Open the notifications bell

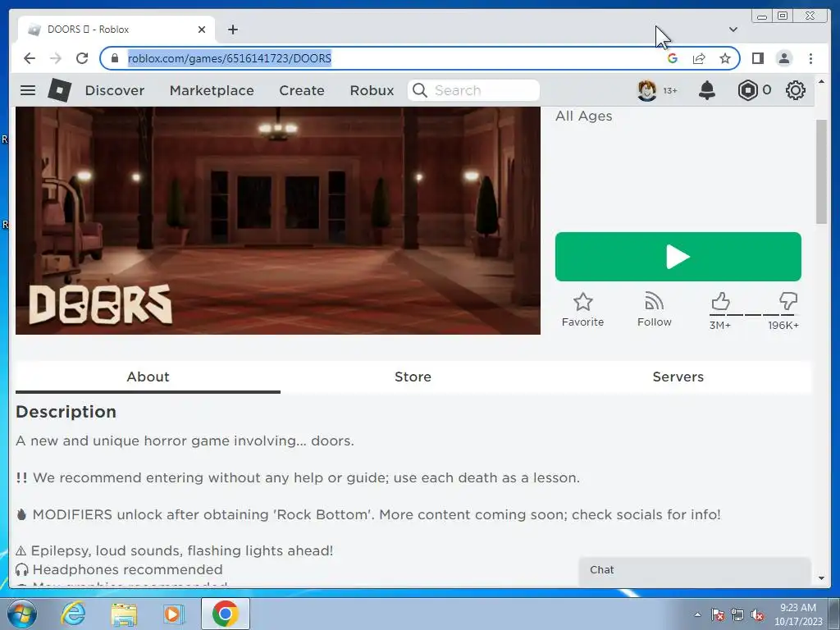coord(706,90)
